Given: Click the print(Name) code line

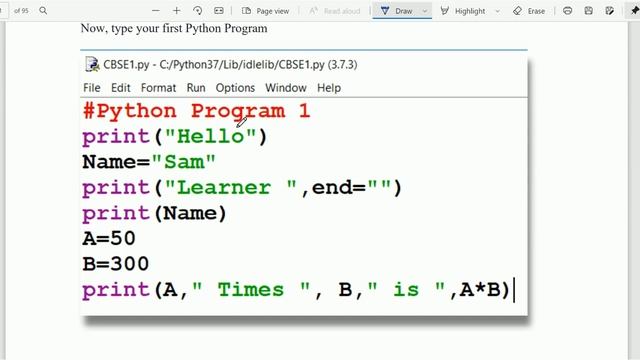Looking at the screenshot, I should [154, 213].
